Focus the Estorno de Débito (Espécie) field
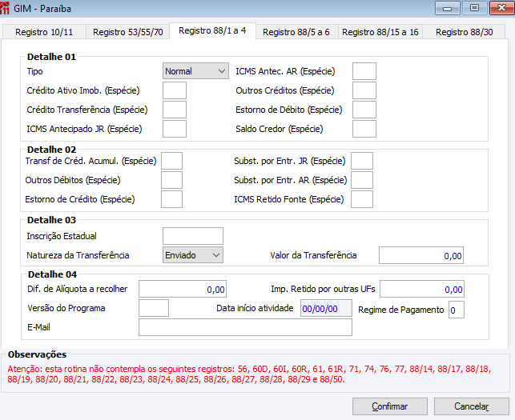This screenshot has width=515, height=420. click(364, 110)
